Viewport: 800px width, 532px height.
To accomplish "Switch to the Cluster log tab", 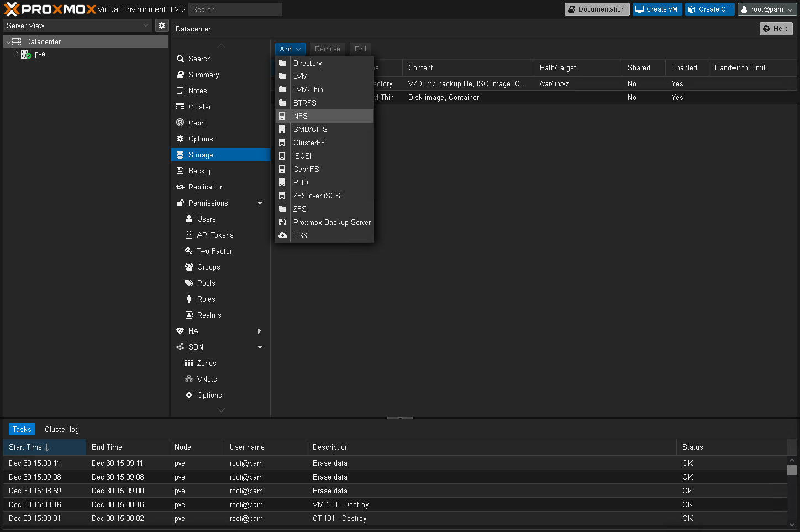I will coord(61,429).
